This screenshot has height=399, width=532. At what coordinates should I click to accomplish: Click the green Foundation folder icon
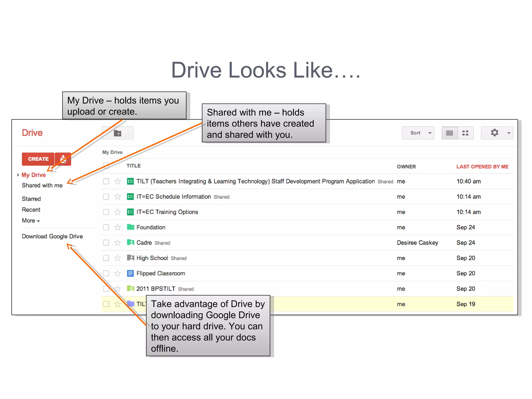click(x=130, y=227)
